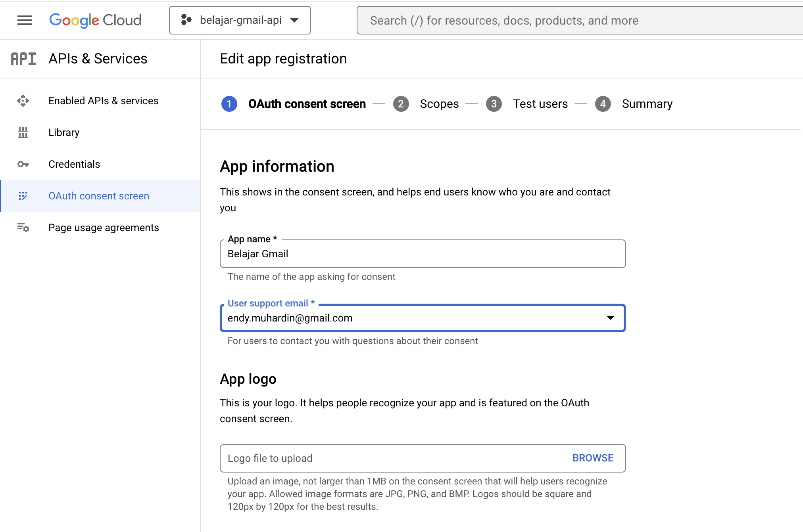Open the User support email dropdown
The height and width of the screenshot is (532, 803).
coord(423,318)
